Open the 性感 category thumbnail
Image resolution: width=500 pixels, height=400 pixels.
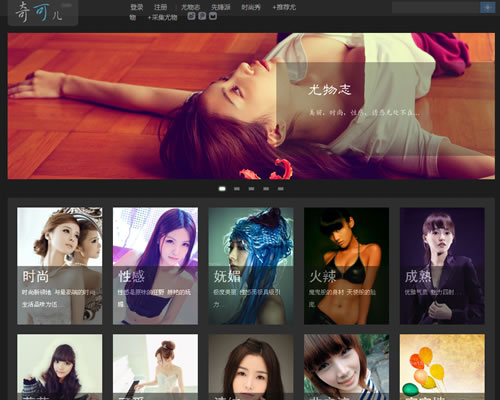pyautogui.click(x=155, y=266)
